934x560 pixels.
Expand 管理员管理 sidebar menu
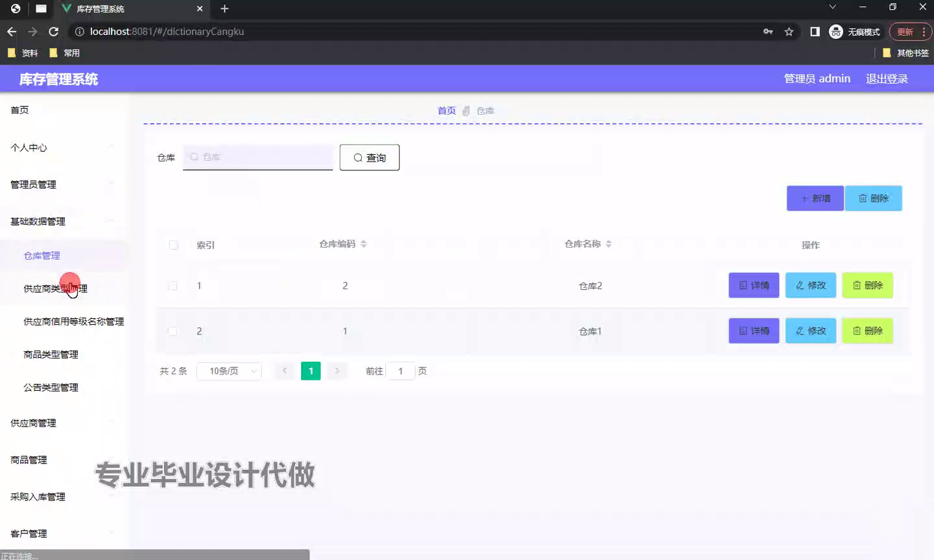coord(64,185)
